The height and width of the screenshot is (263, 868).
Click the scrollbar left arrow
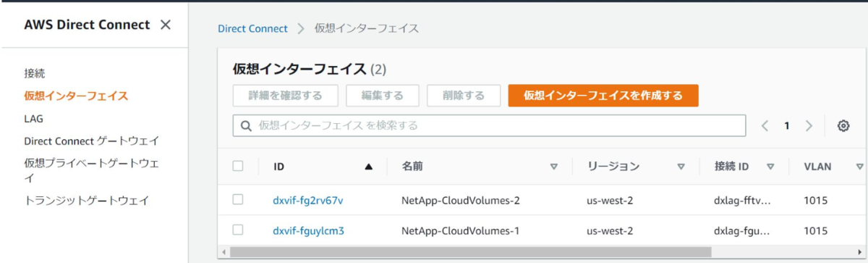223,251
